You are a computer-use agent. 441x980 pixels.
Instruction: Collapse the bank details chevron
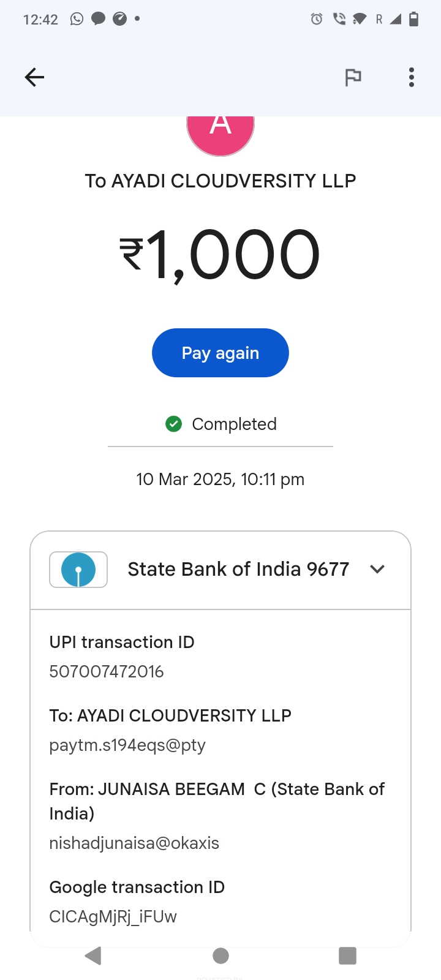point(377,569)
